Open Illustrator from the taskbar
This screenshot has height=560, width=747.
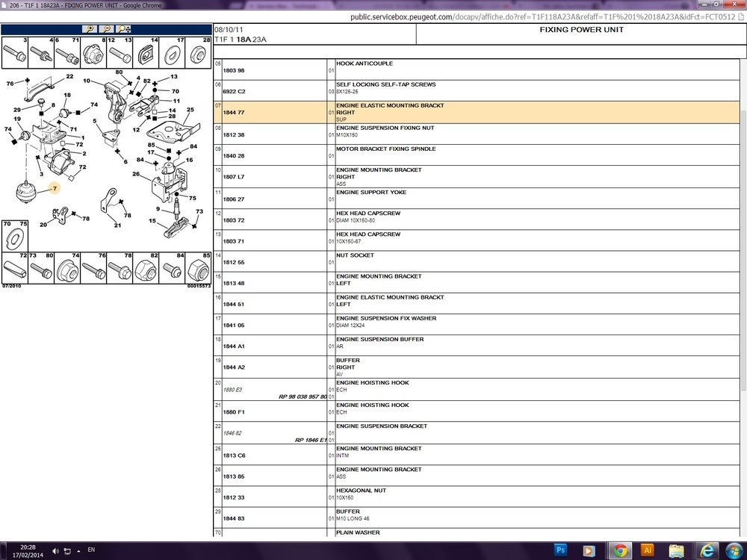648,550
